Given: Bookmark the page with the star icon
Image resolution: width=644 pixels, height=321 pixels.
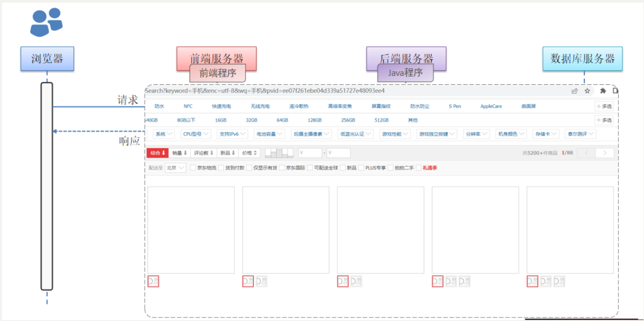Looking at the screenshot, I should 587,91.
